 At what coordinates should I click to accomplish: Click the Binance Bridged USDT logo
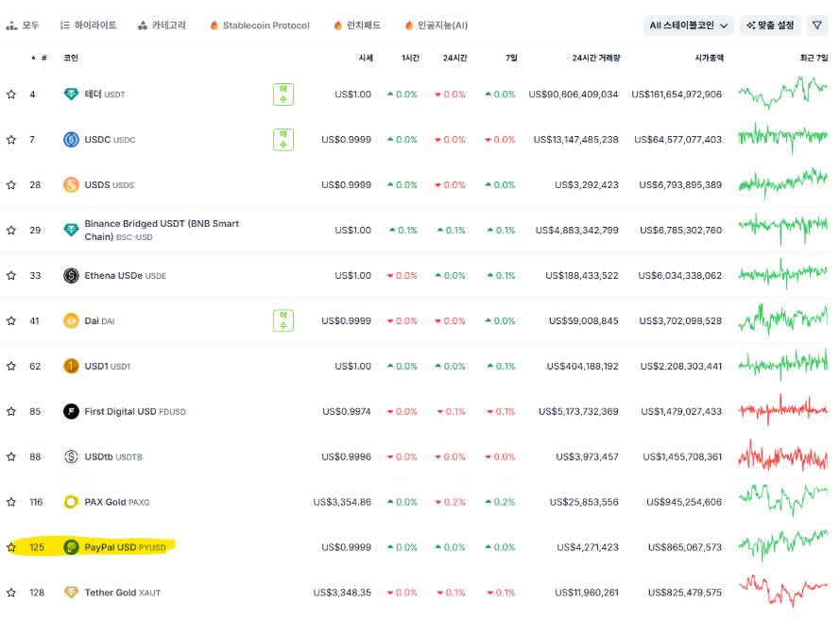coord(71,230)
